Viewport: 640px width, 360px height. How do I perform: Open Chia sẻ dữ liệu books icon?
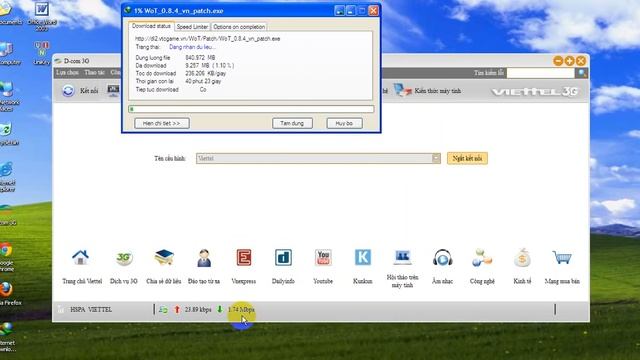point(164,258)
